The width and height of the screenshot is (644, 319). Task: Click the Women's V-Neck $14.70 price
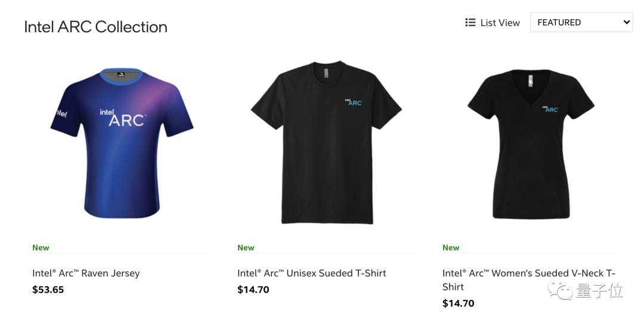(458, 303)
